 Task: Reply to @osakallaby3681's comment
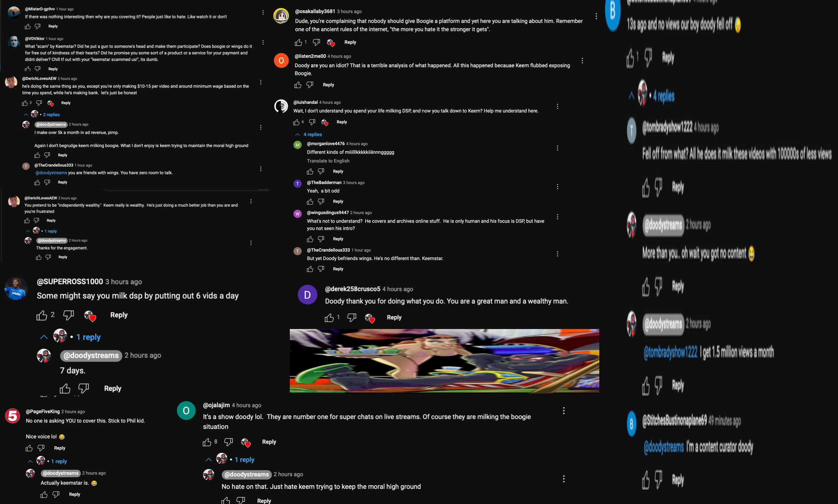coord(350,42)
